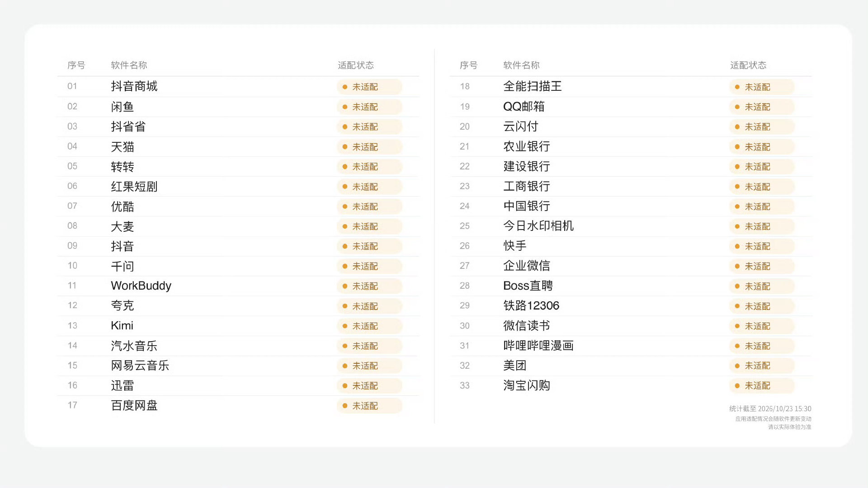Screen dimensions: 868x488
Task: Select the 今日水印相机 entry
Action: click(x=538, y=226)
